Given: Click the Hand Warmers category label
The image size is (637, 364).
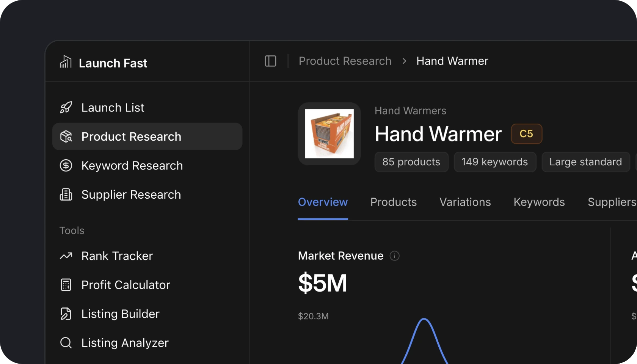Looking at the screenshot, I should pos(410,111).
